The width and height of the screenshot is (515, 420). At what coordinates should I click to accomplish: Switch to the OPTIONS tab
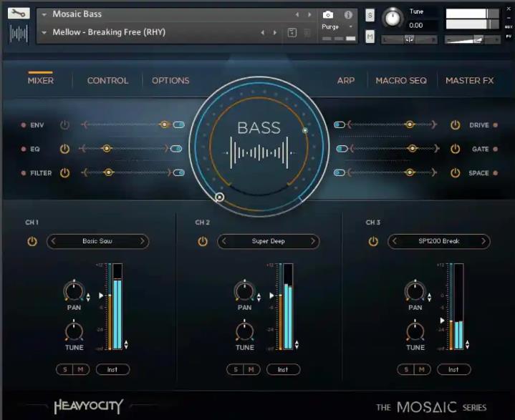click(170, 81)
